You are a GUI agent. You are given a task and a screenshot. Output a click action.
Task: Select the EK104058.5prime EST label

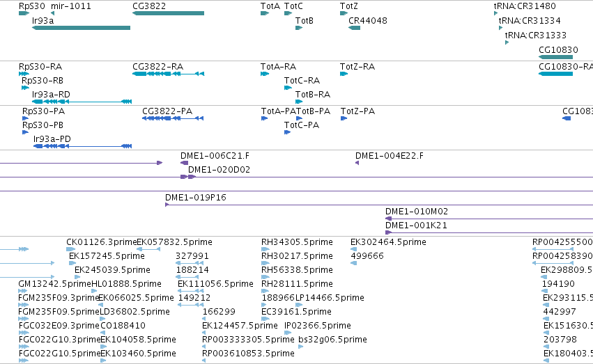pos(139,340)
